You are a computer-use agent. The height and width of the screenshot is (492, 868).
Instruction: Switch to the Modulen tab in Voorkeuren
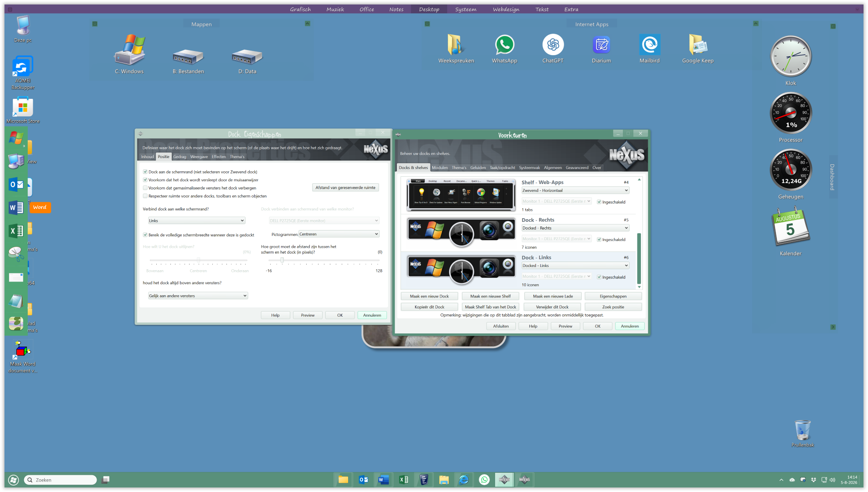point(440,168)
